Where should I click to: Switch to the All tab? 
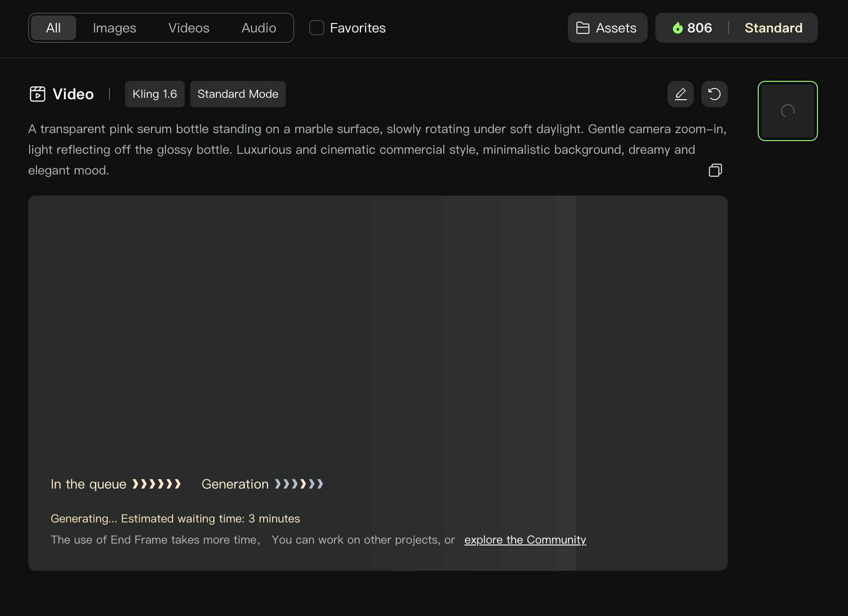pyautogui.click(x=54, y=28)
